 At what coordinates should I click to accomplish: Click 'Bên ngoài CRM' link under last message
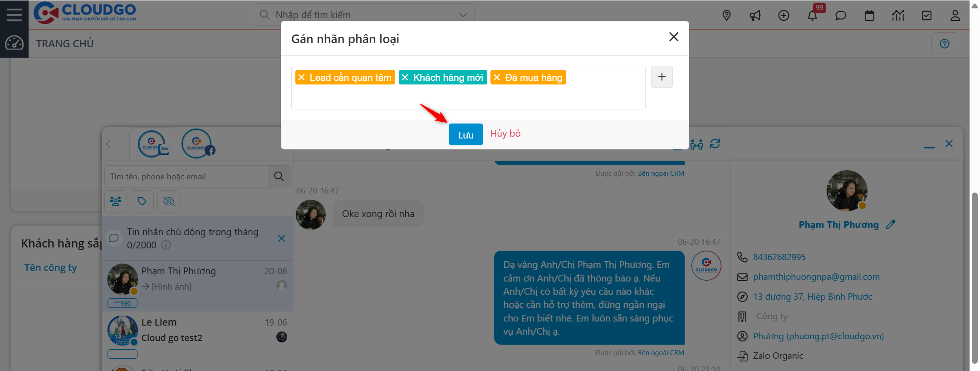pos(661,353)
